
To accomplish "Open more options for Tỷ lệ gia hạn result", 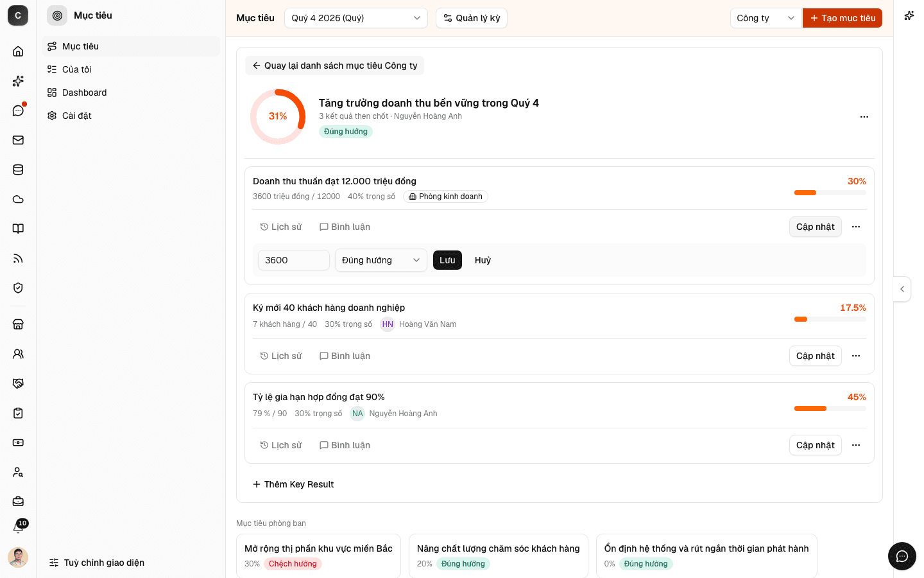I will click(856, 445).
